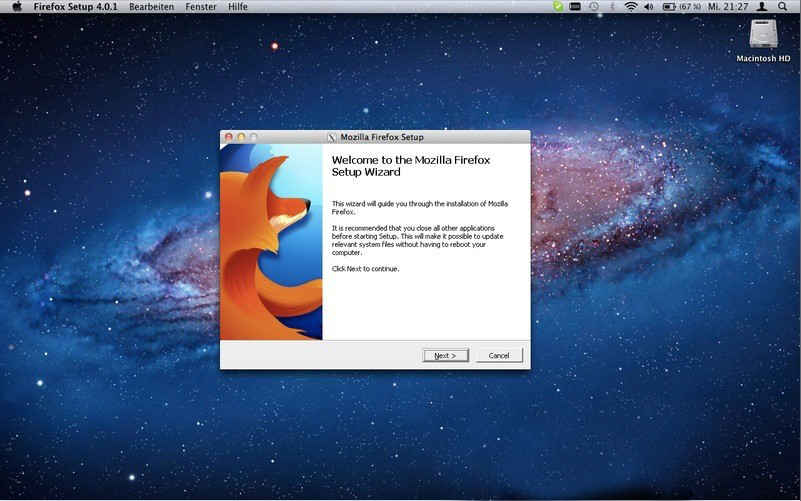Open the Apple menu

click(16, 7)
